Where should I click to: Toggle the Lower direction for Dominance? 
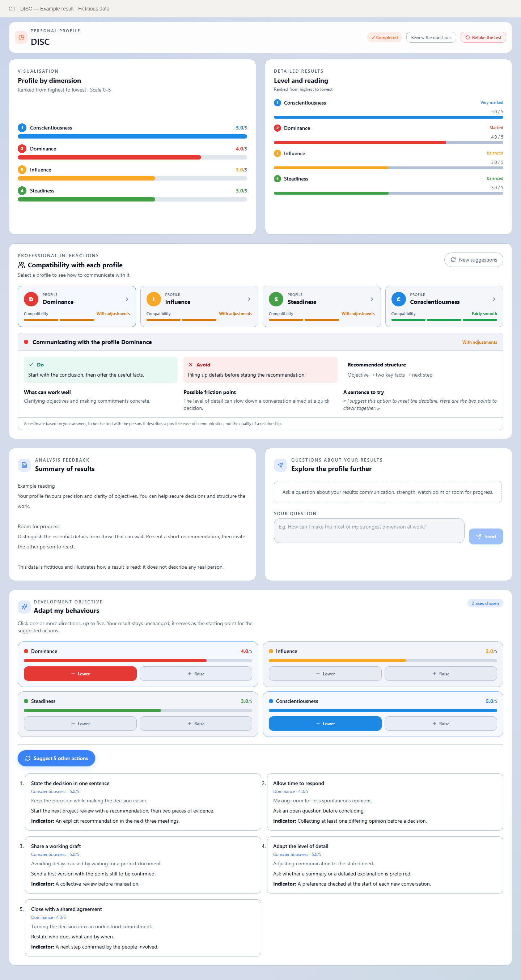[x=80, y=673]
